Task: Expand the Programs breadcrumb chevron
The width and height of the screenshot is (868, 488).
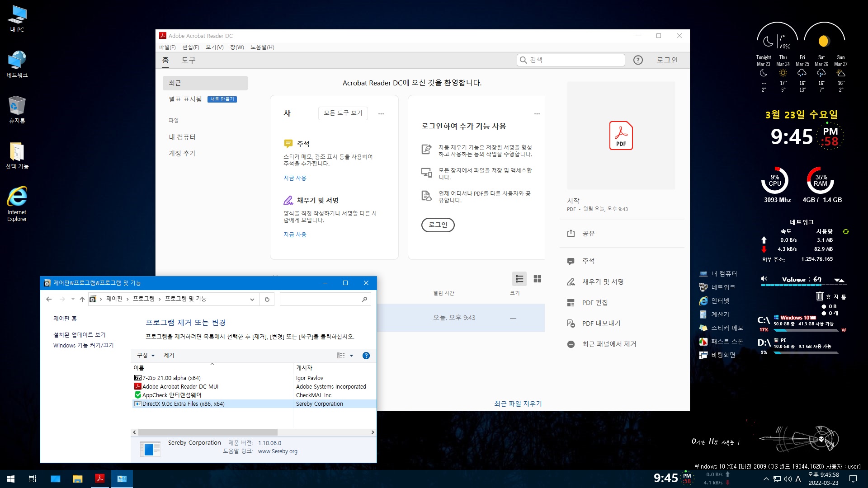Action: pos(160,299)
